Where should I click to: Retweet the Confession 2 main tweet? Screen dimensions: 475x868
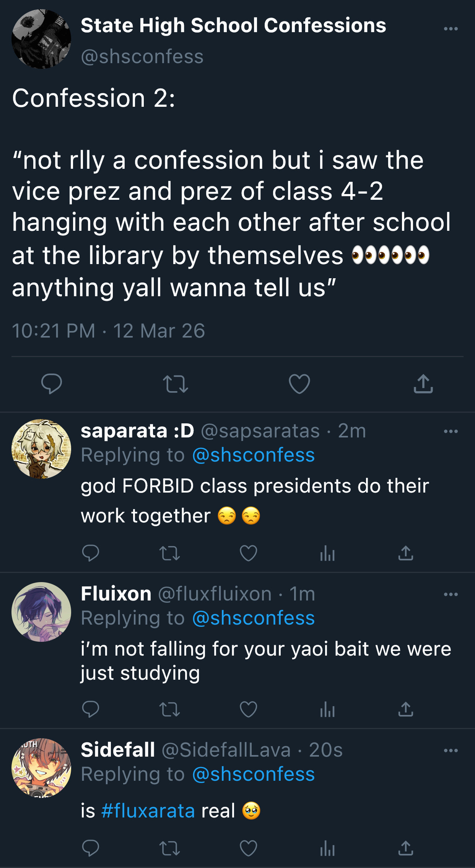[x=175, y=384]
